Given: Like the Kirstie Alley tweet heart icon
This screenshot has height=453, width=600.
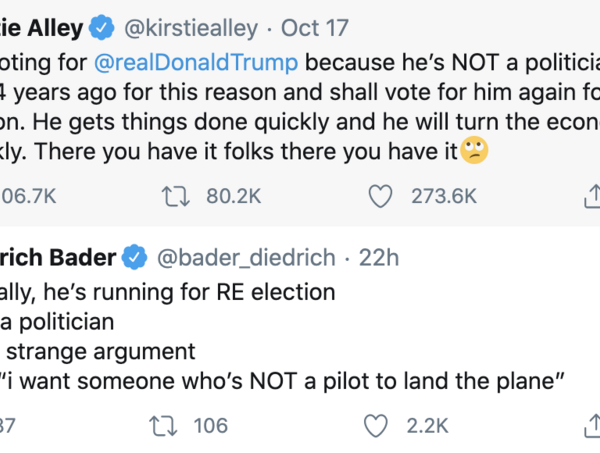Looking at the screenshot, I should tap(380, 197).
